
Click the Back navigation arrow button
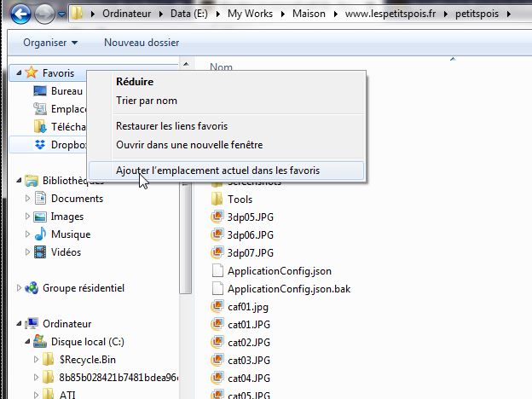pos(20,14)
